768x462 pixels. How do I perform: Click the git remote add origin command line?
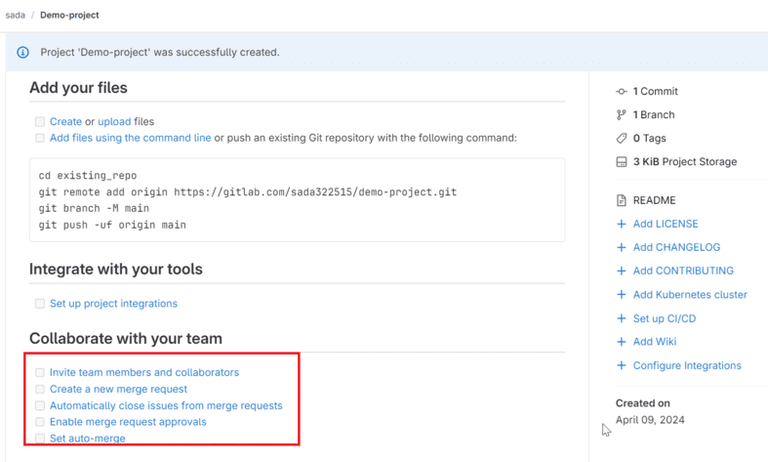[x=247, y=192]
